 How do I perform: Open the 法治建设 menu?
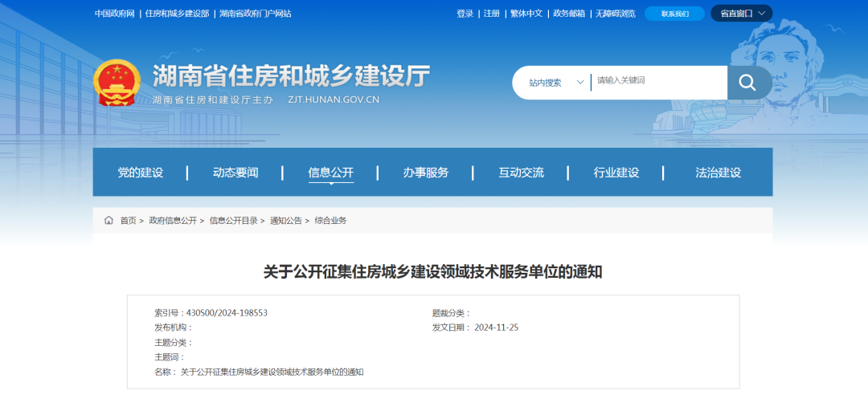718,173
